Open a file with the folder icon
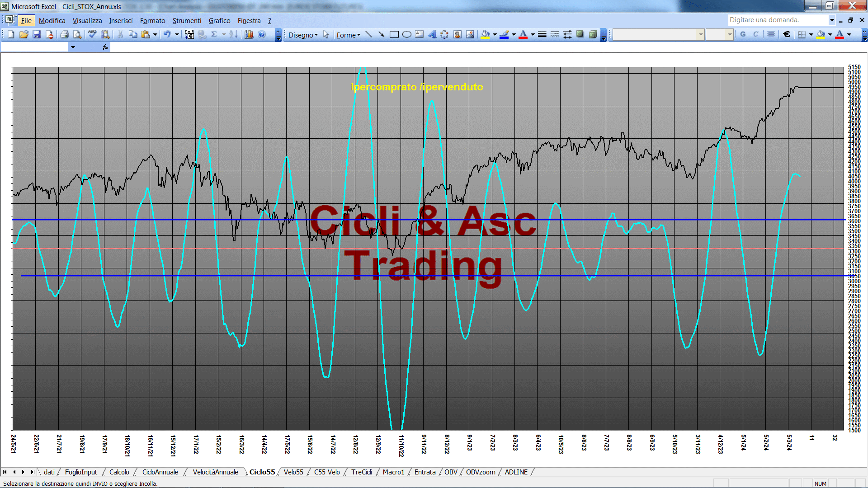 (x=24, y=35)
